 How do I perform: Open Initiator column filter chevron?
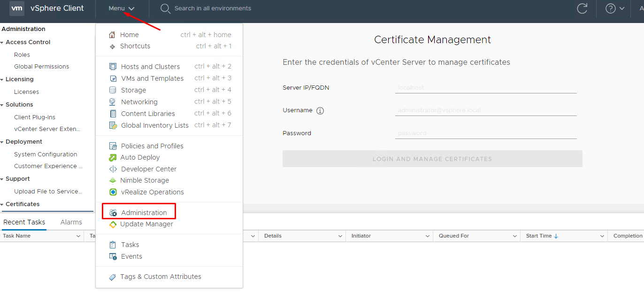click(x=428, y=236)
